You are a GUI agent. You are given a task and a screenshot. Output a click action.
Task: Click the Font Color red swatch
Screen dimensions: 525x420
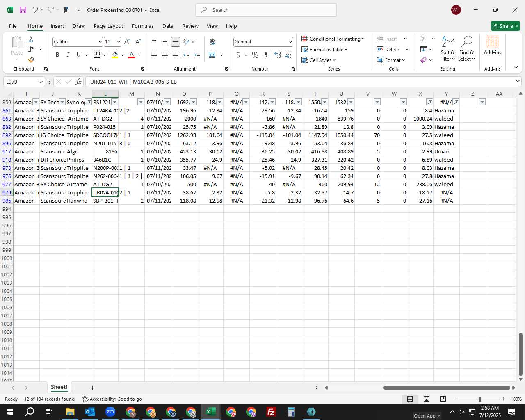click(x=132, y=55)
